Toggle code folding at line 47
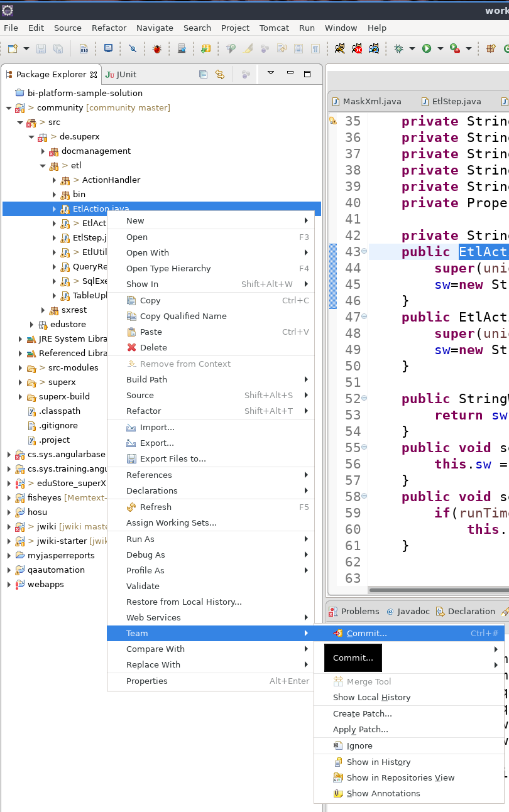The height and width of the screenshot is (812, 509). (364, 317)
